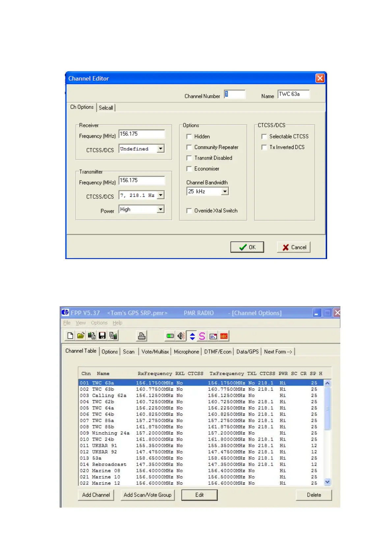Open a file with the folder icon
392x555 pixels.
tap(81, 336)
